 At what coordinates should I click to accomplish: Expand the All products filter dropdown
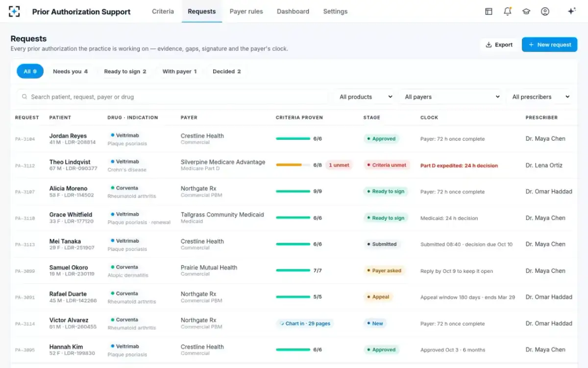coord(366,97)
